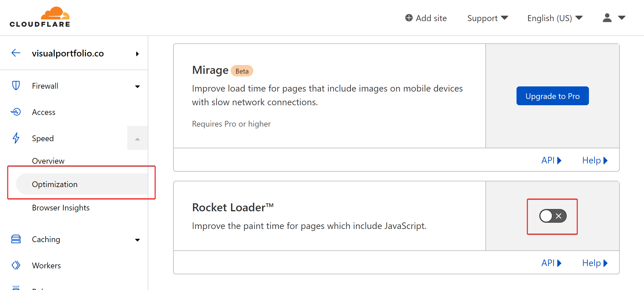Click the Workers diamond brackets icon

pyautogui.click(x=16, y=265)
